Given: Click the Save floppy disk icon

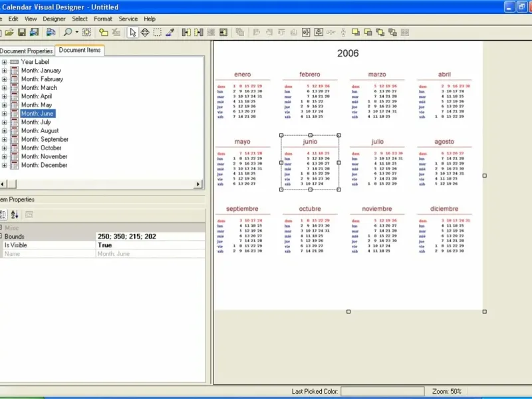Looking at the screenshot, I should tap(22, 32).
